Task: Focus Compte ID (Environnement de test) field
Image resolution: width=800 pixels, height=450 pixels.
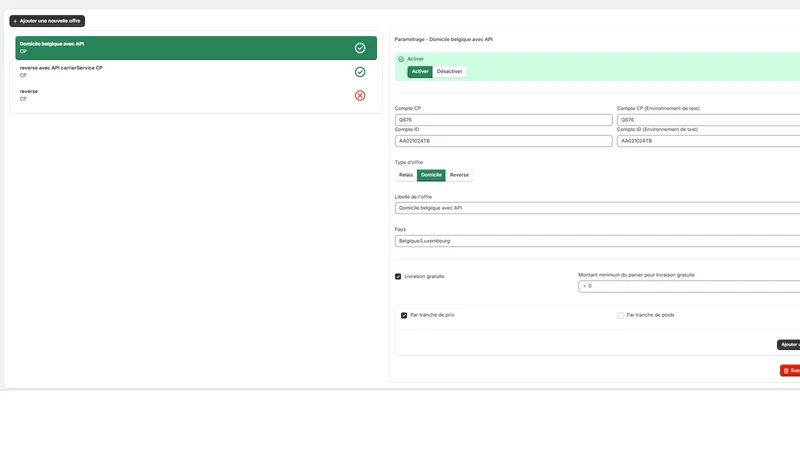Action: click(x=708, y=141)
